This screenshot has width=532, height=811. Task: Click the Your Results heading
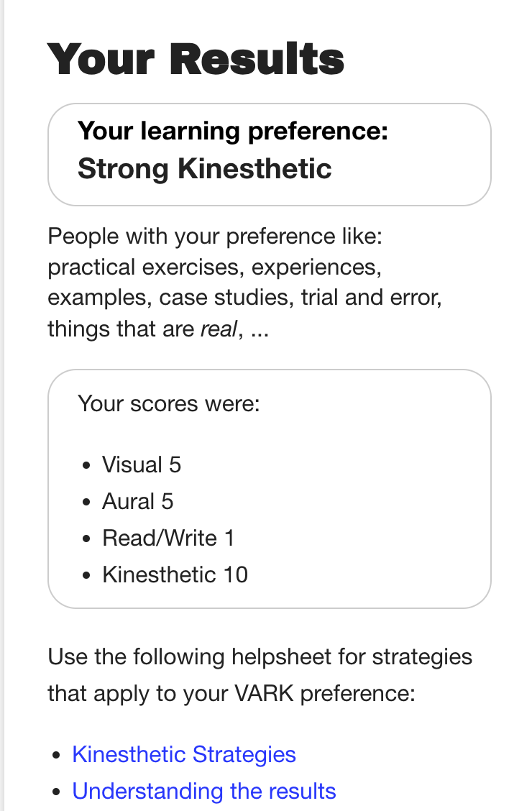coord(196,59)
